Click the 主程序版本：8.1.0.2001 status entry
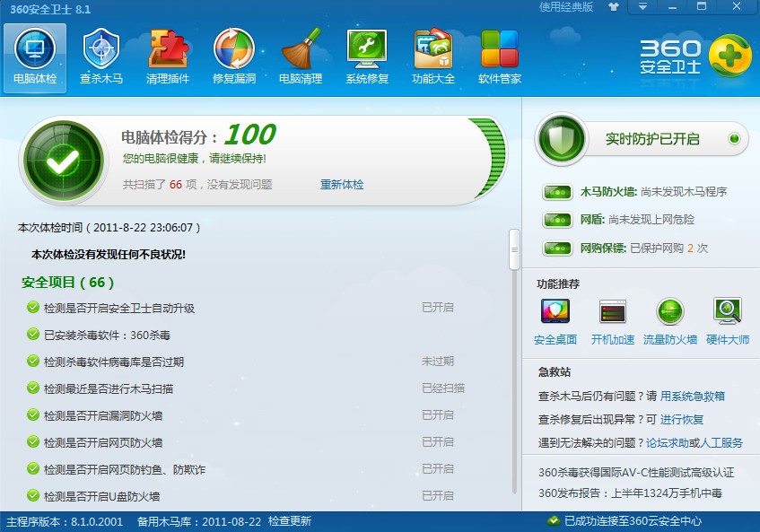 65,521
